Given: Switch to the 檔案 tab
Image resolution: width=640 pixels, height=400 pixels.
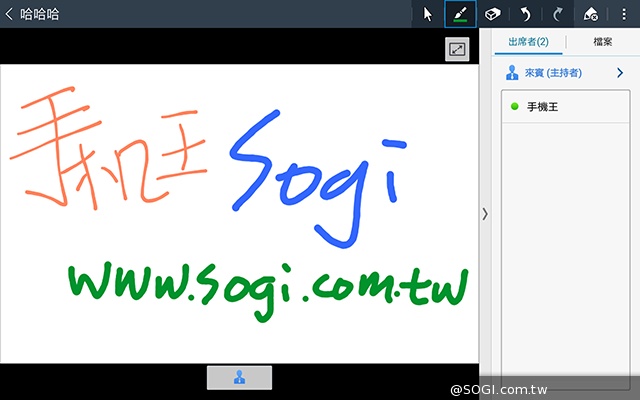Looking at the screenshot, I should click(x=602, y=42).
